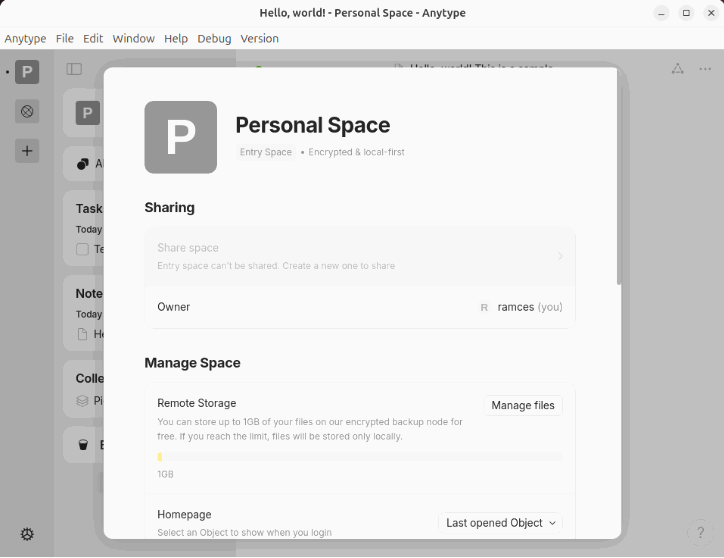This screenshot has width=724, height=558.
Task: Maximize the Anytype window
Action: coord(686,13)
